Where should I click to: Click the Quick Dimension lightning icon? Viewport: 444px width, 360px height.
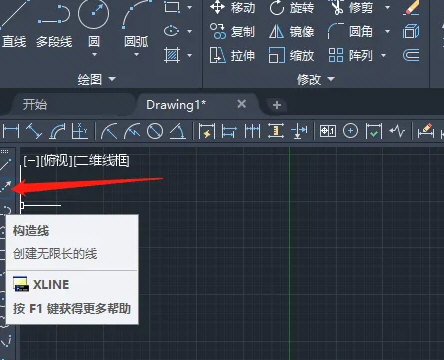coord(206,131)
